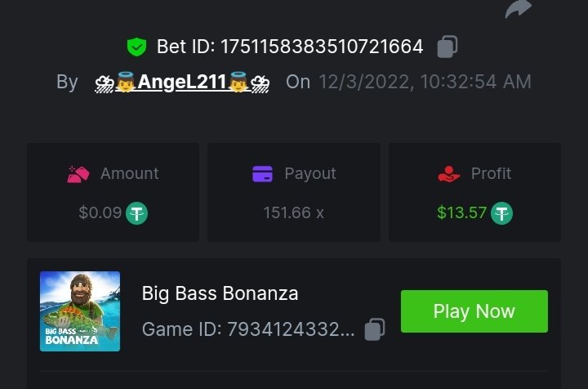Select the Bet ID number text
The height and width of the screenshot is (389, 588).
pos(322,47)
